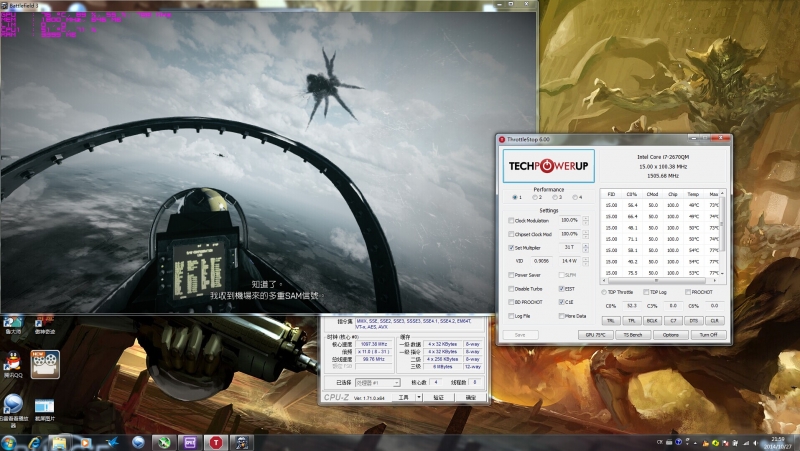The image size is (800, 451).
Task: Click the CPU-Z Tools button
Action: pyautogui.click(x=404, y=397)
